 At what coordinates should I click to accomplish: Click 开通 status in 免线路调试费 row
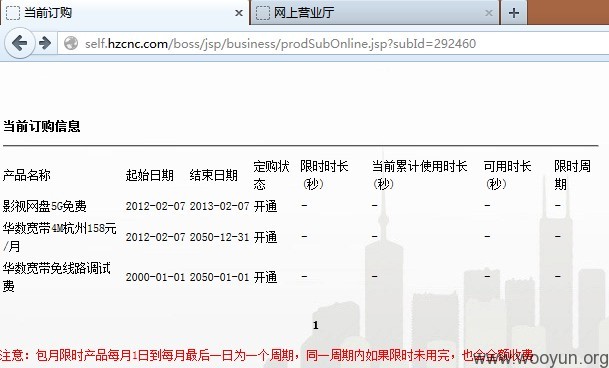pos(265,277)
